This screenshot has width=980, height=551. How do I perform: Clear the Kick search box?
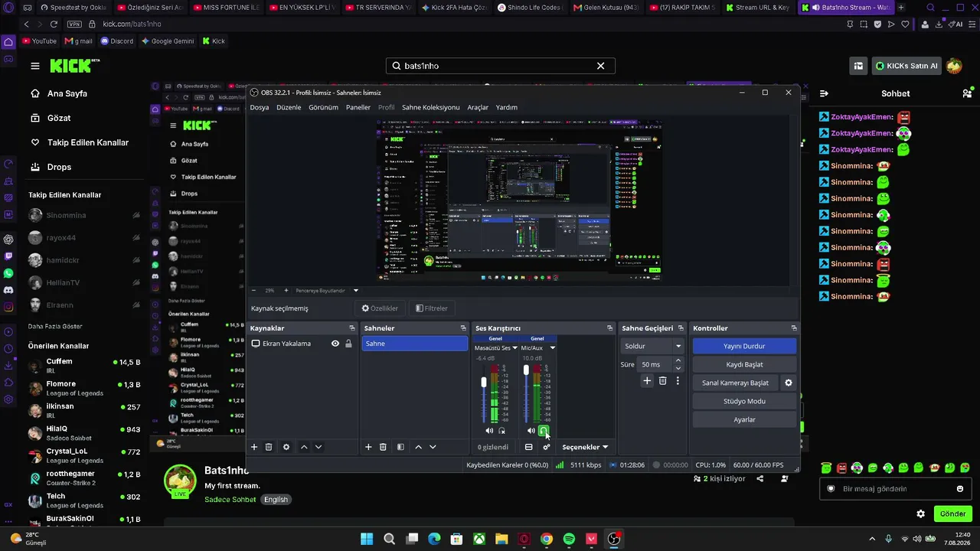point(601,66)
